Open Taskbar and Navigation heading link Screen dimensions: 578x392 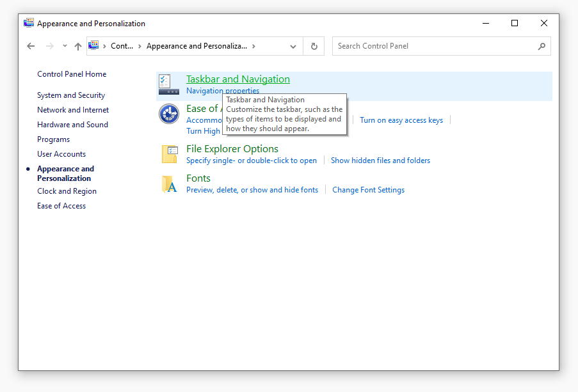coord(238,79)
